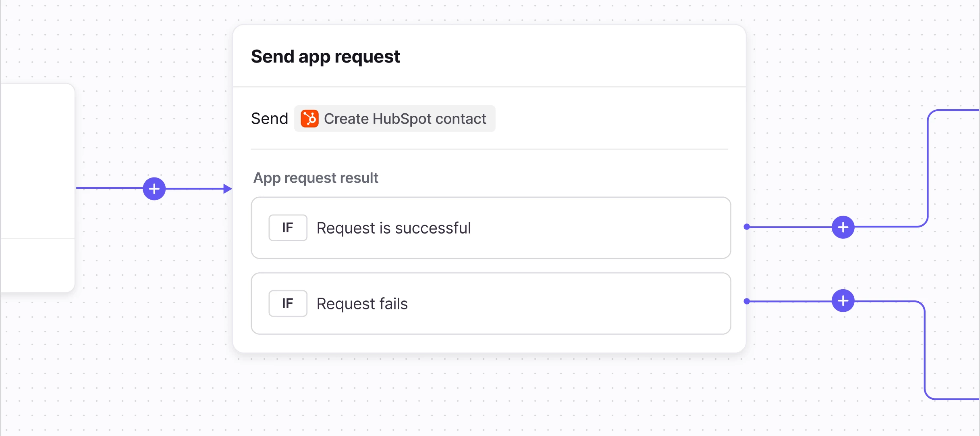Click downward branch line from fails path
Screen dimensions: 980x436
pos(925,351)
